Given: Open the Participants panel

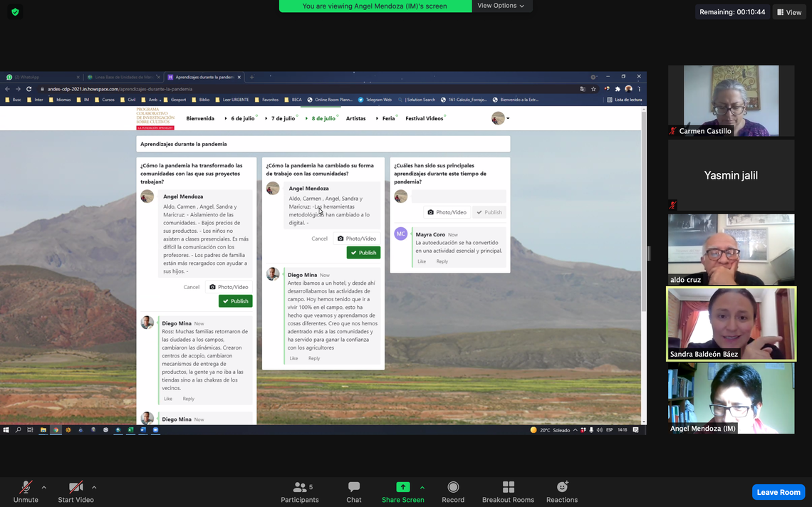Looking at the screenshot, I should click(299, 491).
